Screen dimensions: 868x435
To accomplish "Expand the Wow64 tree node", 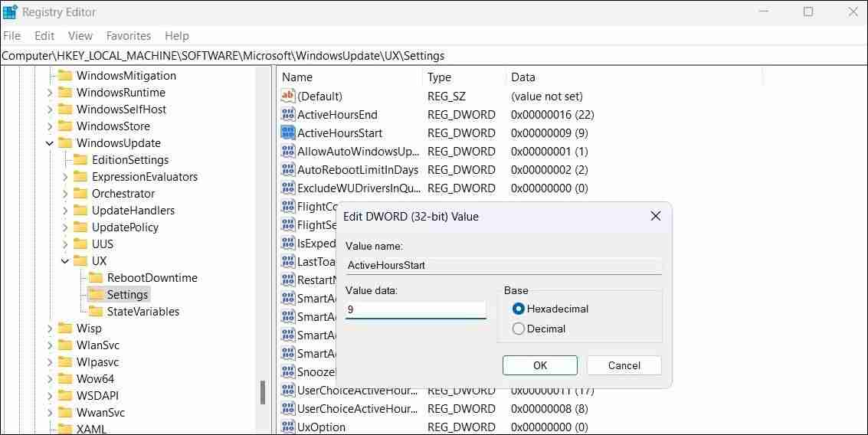I will (50, 379).
